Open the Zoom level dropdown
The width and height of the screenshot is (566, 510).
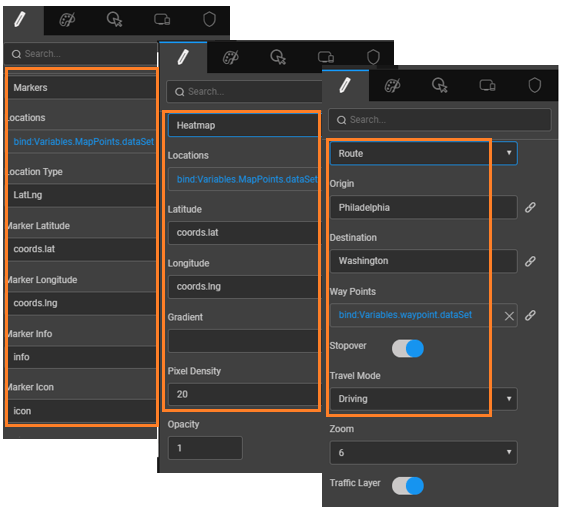pyautogui.click(x=424, y=453)
